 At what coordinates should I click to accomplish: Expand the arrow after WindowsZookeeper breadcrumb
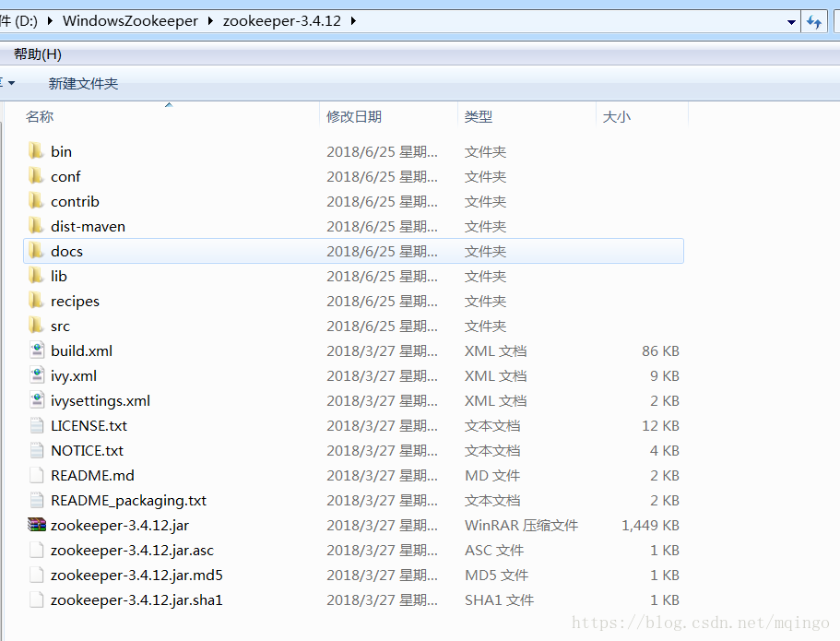[210, 21]
